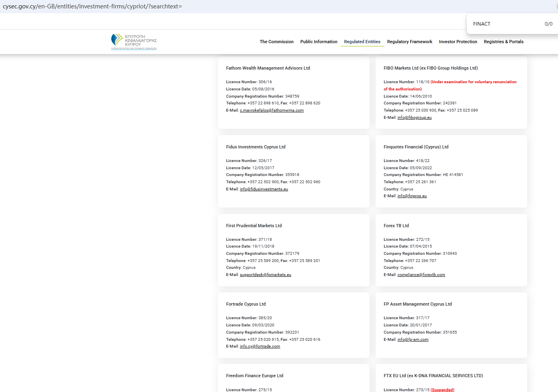Image resolution: width=558 pixels, height=392 pixels.
Task: Open Registries & Portals menu
Action: click(503, 42)
